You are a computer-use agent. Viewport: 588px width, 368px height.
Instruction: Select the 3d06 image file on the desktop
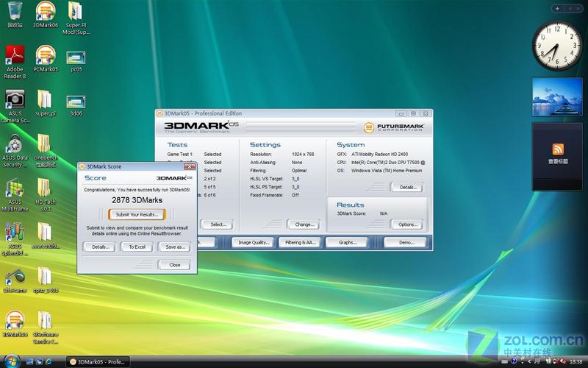(76, 105)
